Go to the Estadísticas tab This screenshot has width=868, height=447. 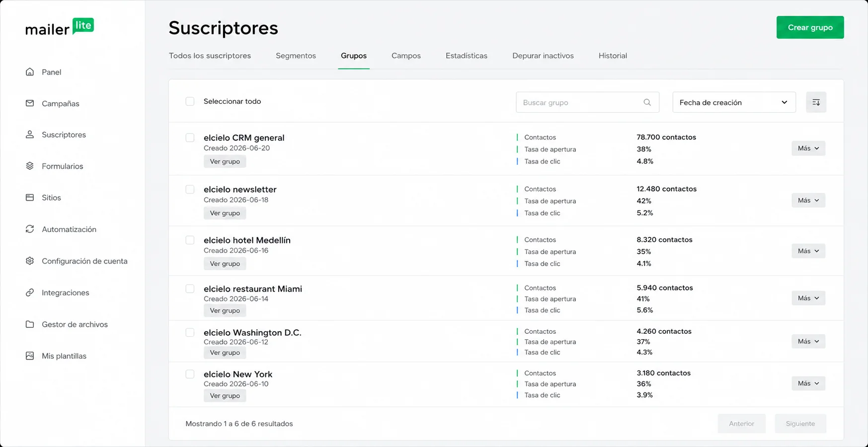466,56
